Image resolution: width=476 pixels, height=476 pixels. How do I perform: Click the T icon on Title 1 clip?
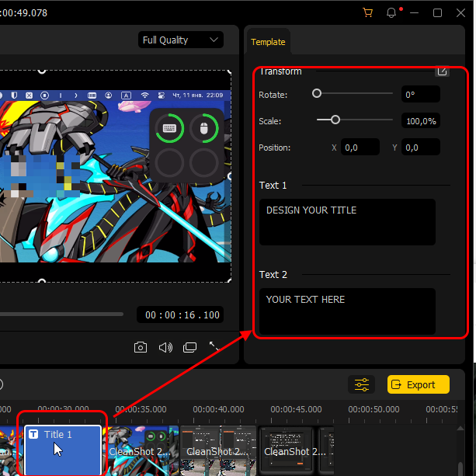(x=33, y=434)
